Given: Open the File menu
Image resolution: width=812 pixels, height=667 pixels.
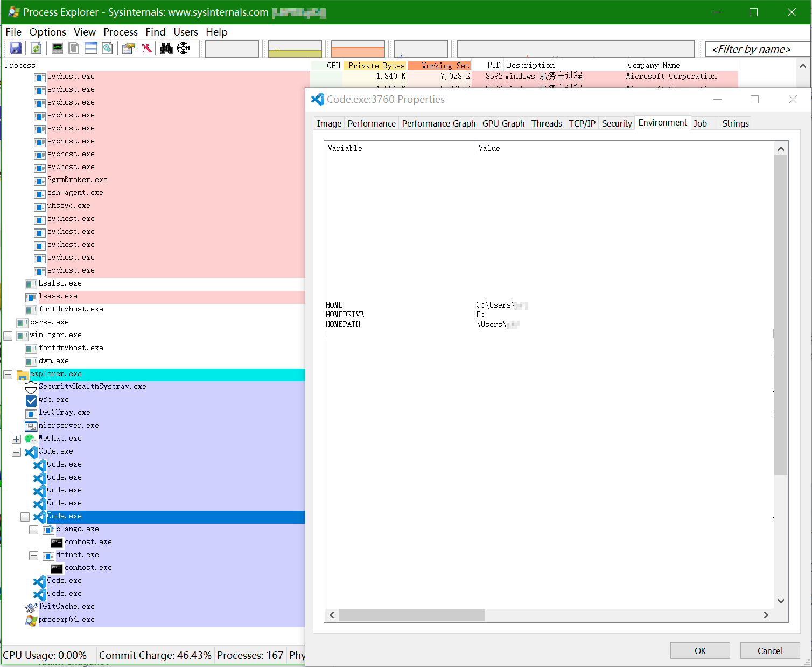Looking at the screenshot, I should pyautogui.click(x=13, y=32).
